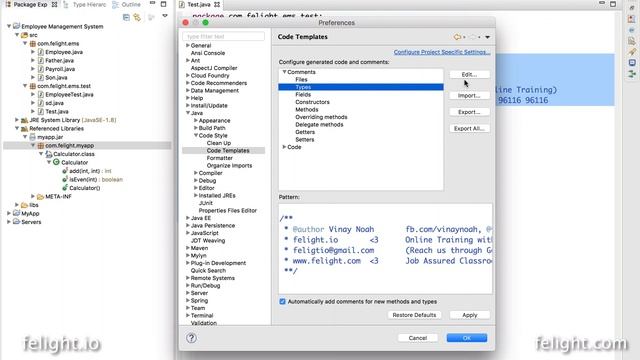Toggle automatically add comments checkbox

pos(282,301)
